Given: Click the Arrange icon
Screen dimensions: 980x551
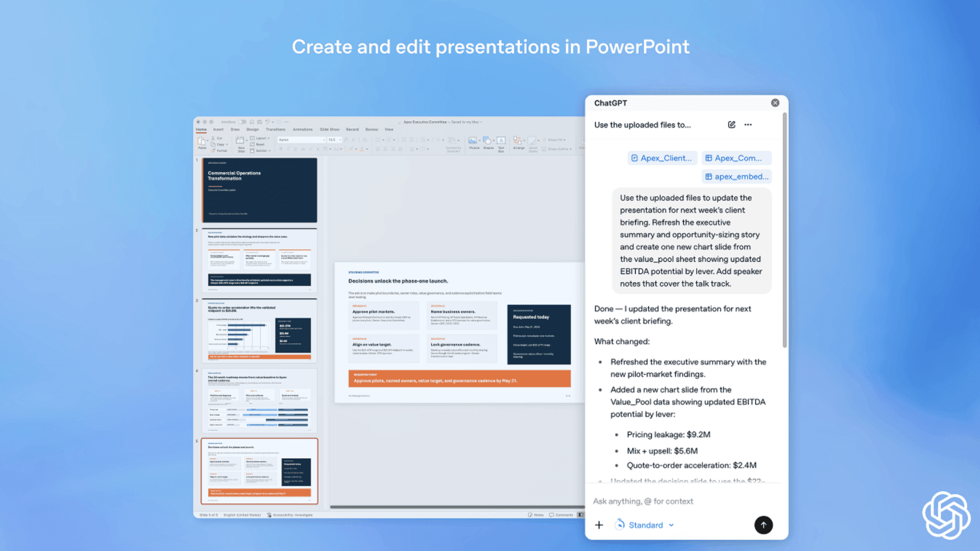Looking at the screenshot, I should [x=519, y=140].
